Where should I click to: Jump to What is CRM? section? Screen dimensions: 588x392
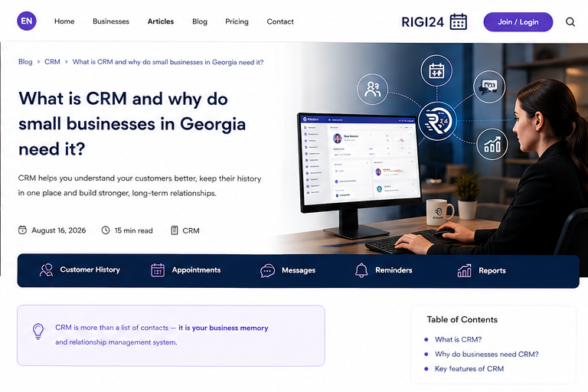pyautogui.click(x=459, y=339)
